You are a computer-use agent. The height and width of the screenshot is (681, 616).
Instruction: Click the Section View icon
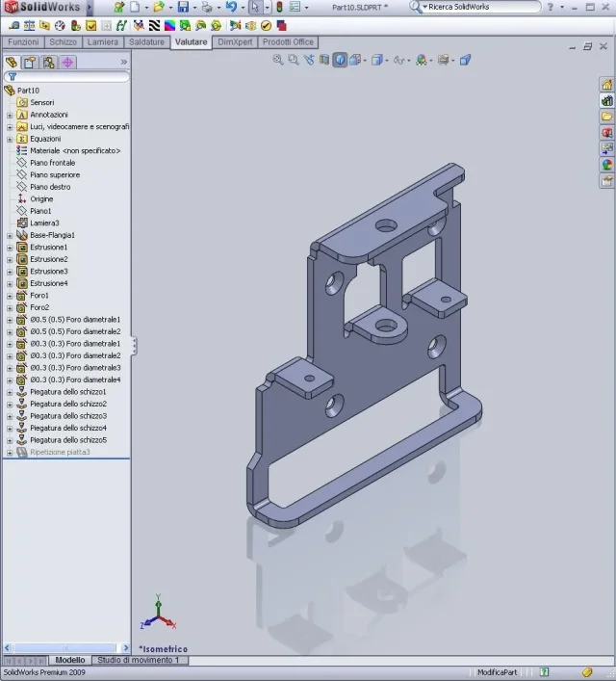point(324,60)
